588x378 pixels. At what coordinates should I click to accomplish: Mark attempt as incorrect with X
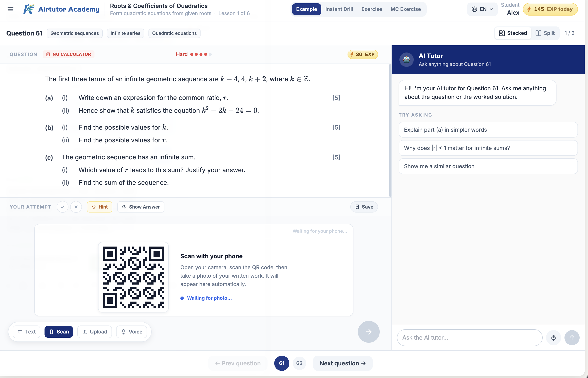[x=76, y=207]
